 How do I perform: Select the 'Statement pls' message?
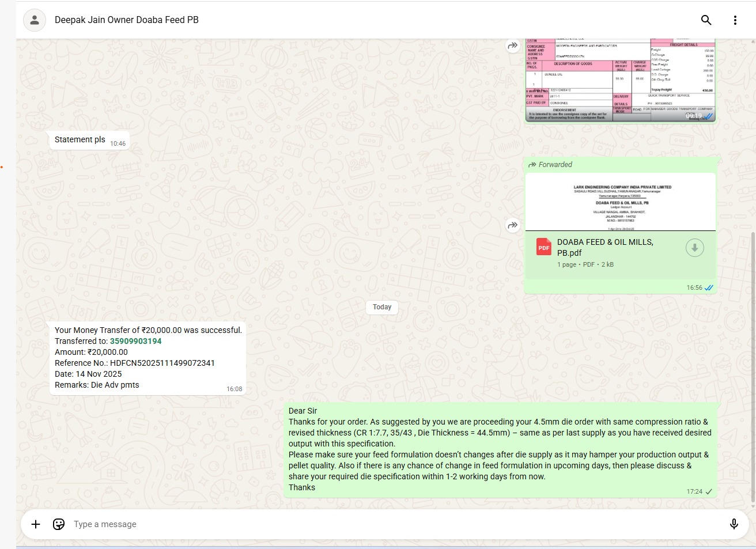coord(80,140)
